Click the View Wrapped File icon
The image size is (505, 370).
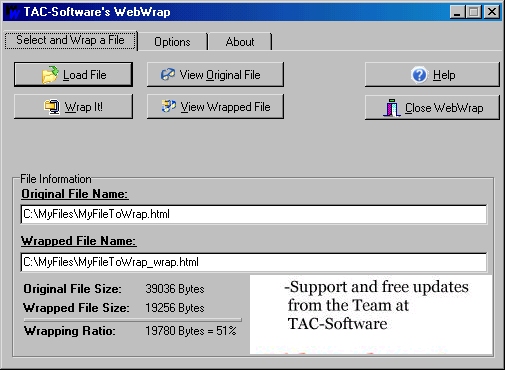coord(169,106)
